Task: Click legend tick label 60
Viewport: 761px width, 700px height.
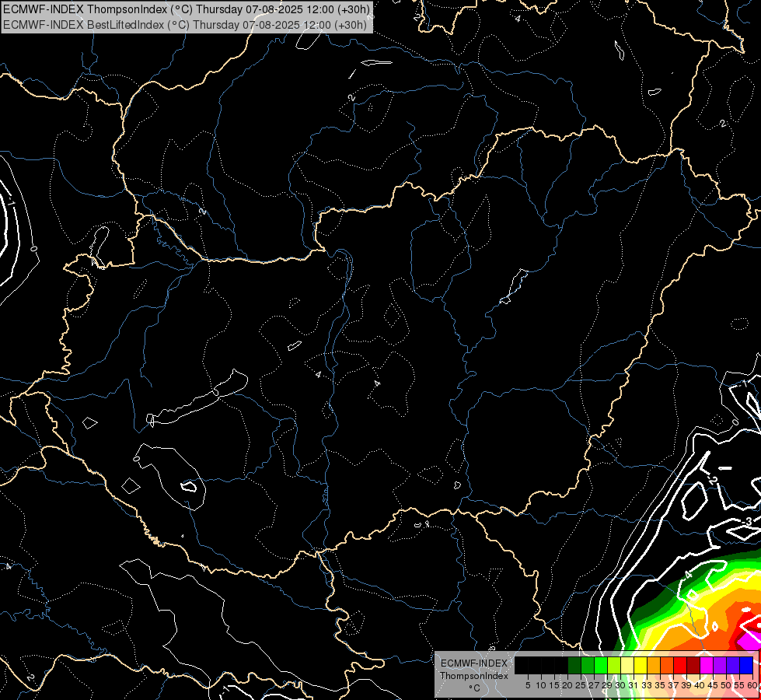Action: click(x=752, y=685)
